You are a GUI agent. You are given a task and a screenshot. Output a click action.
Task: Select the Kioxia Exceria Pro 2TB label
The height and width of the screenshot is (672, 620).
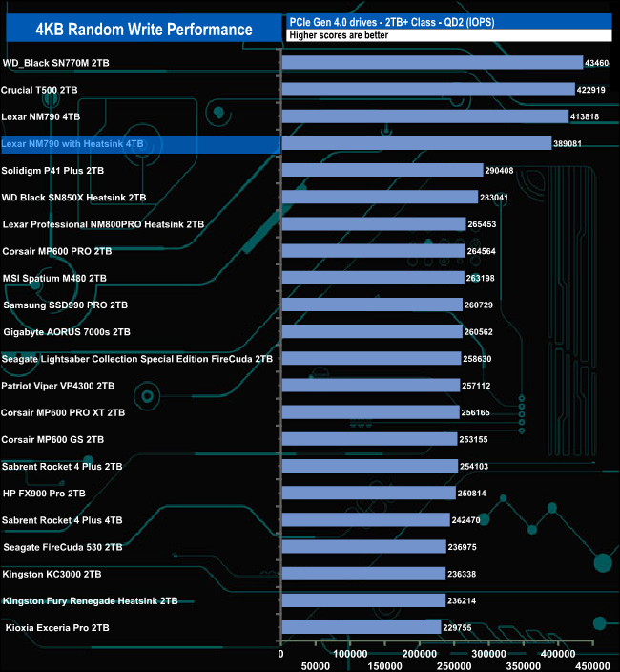[x=57, y=628]
